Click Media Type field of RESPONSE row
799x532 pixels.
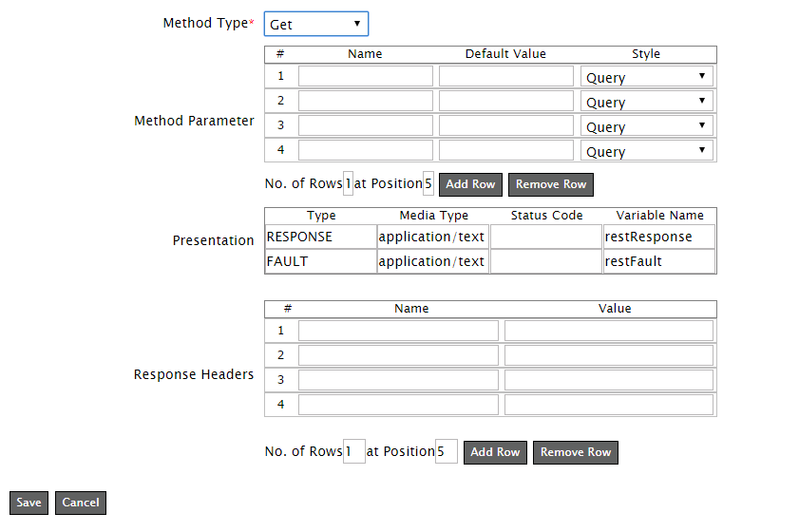coord(433,237)
